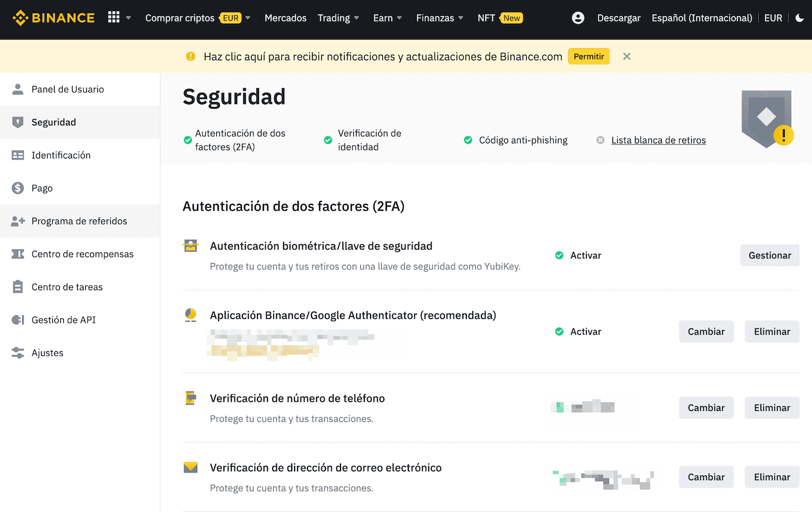Click the Lista blanca de retiros link
812x512 pixels.
(x=658, y=140)
